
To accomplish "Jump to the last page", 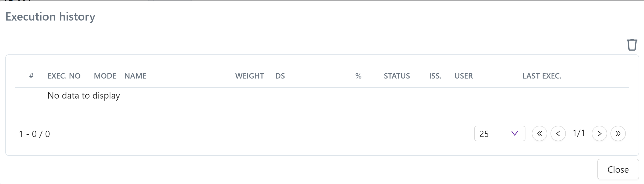I will 618,133.
